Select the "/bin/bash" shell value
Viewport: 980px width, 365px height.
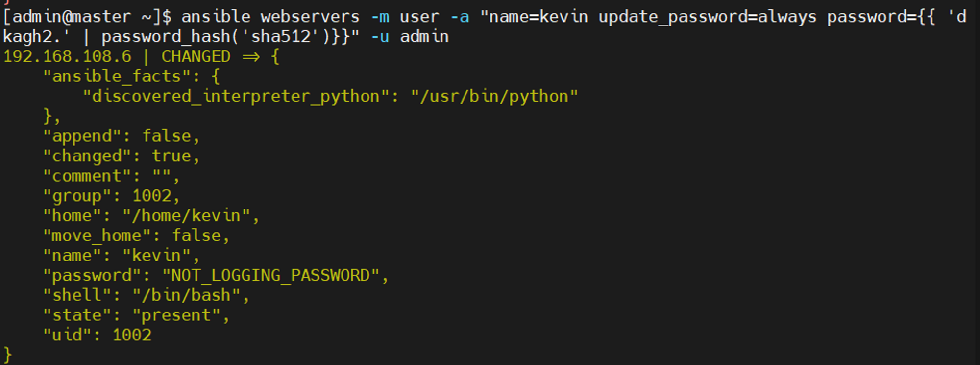click(x=186, y=295)
